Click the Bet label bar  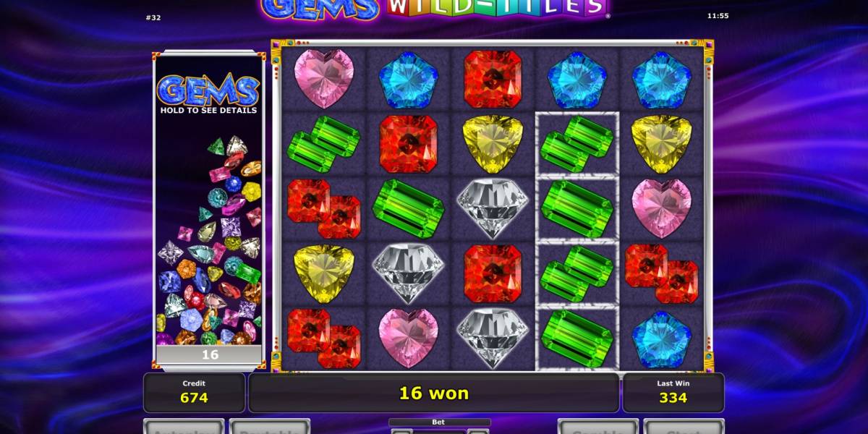coord(440,422)
